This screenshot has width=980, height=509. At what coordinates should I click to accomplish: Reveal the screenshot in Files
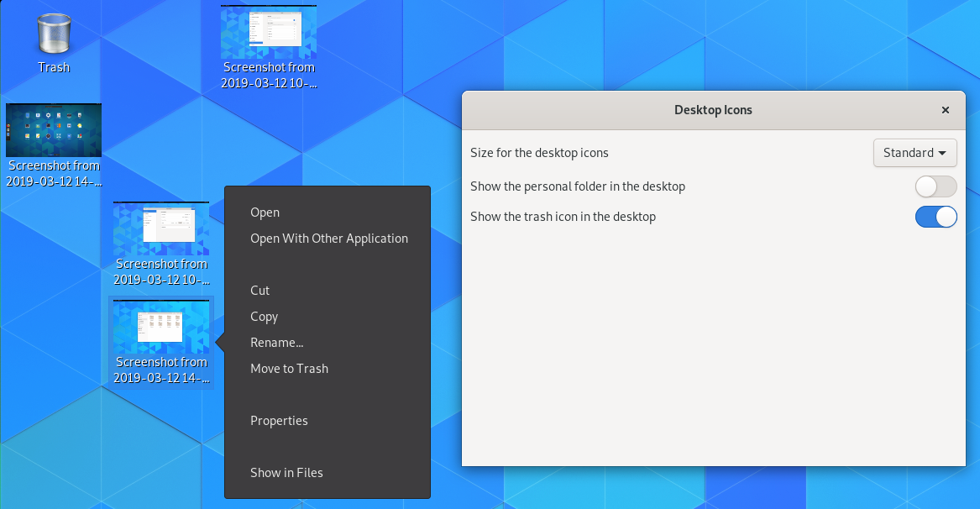(286, 473)
